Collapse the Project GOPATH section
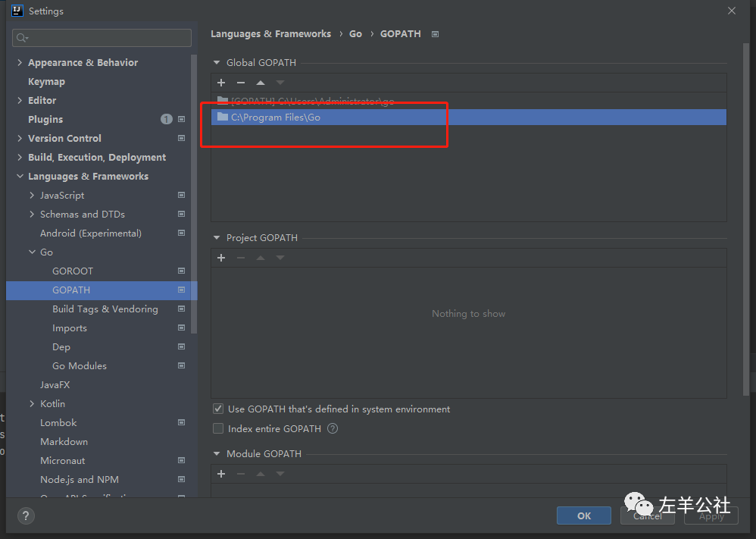This screenshot has height=539, width=756. pyautogui.click(x=217, y=238)
